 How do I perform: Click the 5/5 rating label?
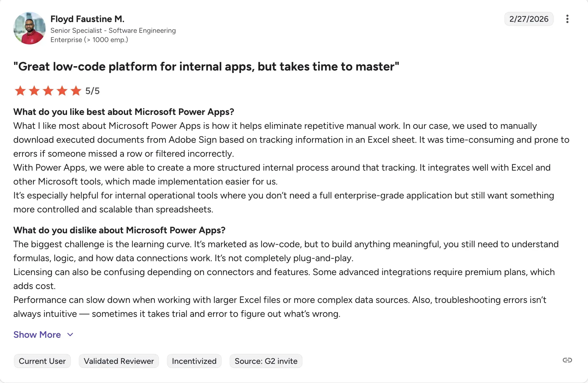pos(92,91)
